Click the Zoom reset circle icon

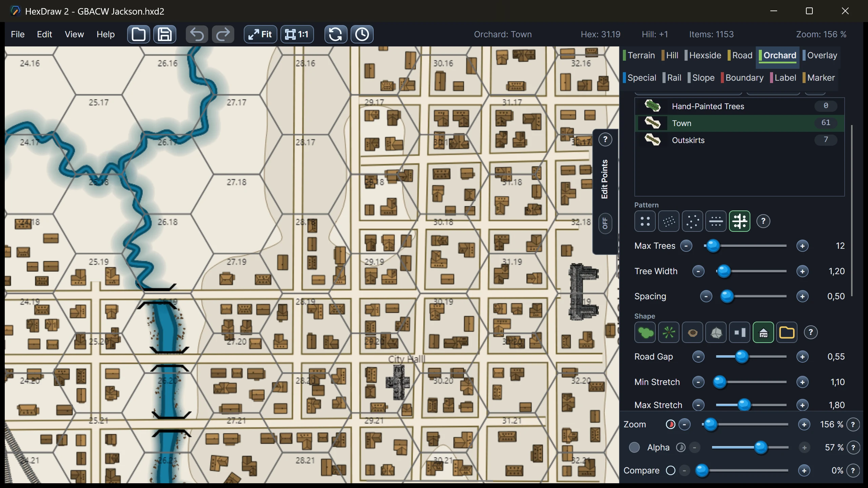670,425
